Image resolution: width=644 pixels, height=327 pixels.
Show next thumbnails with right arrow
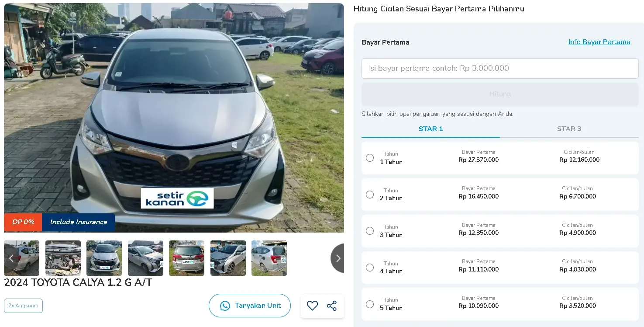click(x=337, y=258)
